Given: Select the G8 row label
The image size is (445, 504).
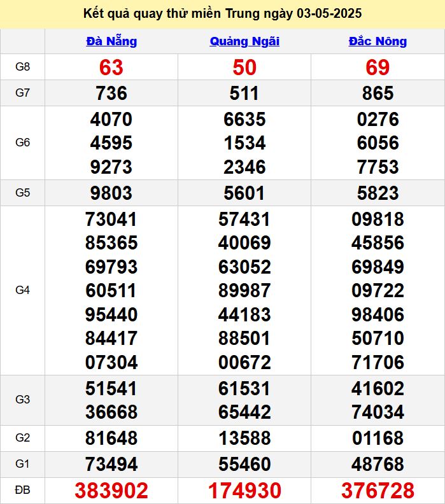Looking at the screenshot, I should (x=22, y=67).
